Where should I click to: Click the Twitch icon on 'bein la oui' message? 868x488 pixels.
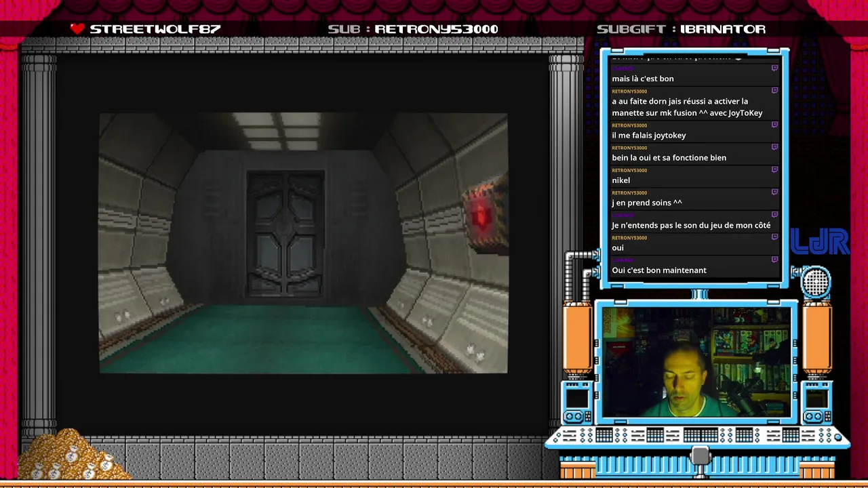[774, 147]
